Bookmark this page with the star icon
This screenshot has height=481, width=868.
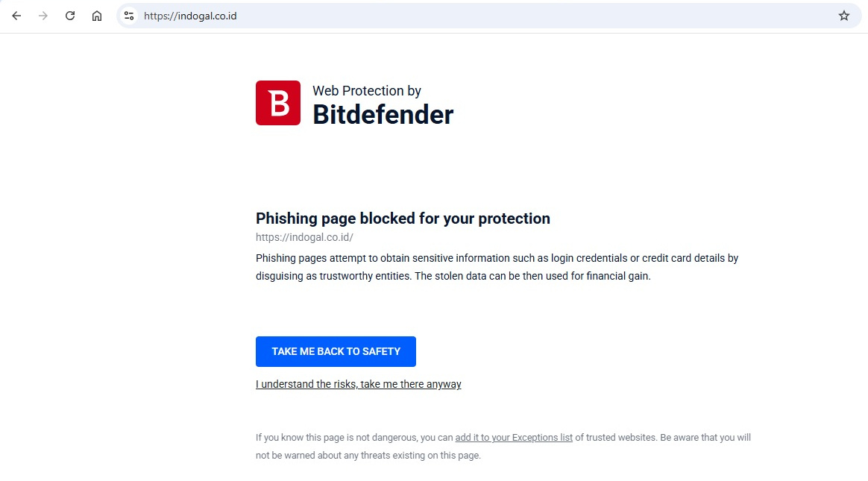click(x=843, y=16)
